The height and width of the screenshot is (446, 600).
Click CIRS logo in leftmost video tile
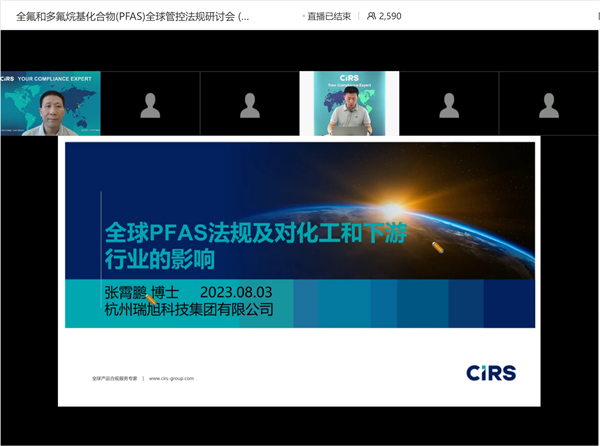(x=12, y=77)
